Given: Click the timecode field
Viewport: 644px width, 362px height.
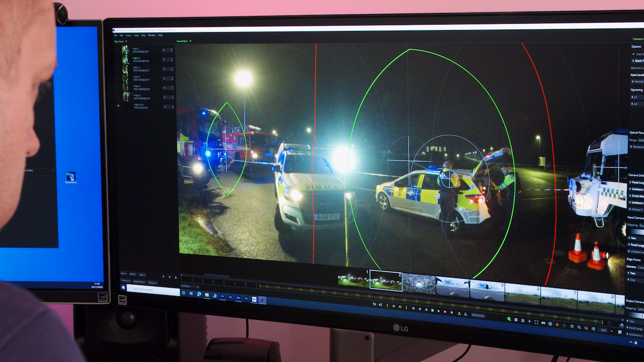Looking at the screenshot, I should (478, 315).
